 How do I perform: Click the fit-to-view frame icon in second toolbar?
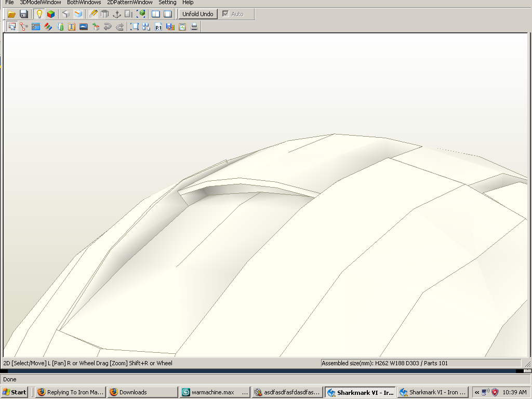(x=135, y=27)
